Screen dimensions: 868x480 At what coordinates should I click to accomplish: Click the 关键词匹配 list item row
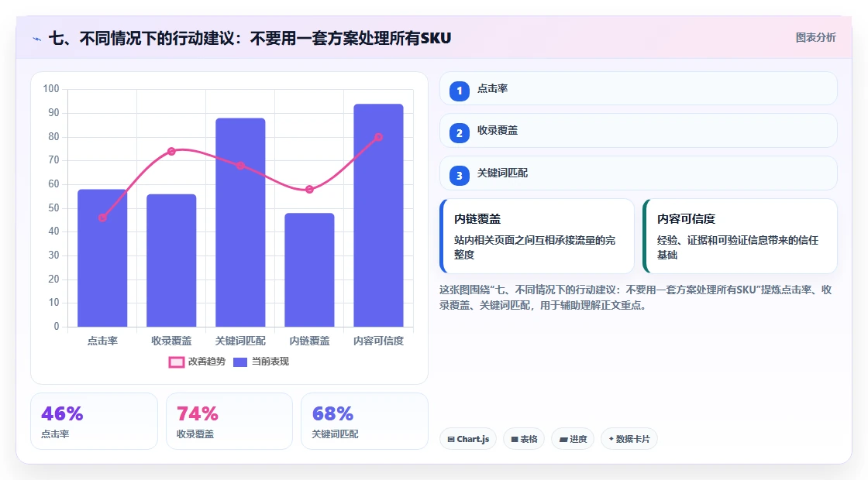coord(639,173)
